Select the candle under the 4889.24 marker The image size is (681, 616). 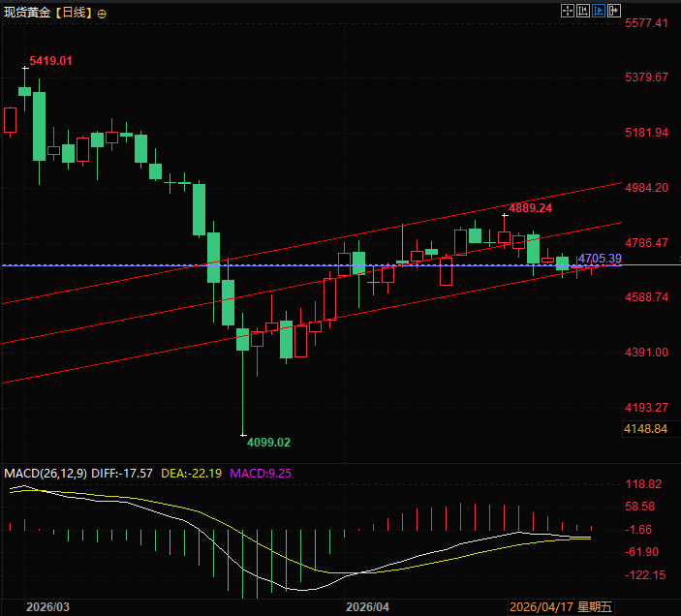[505, 237]
